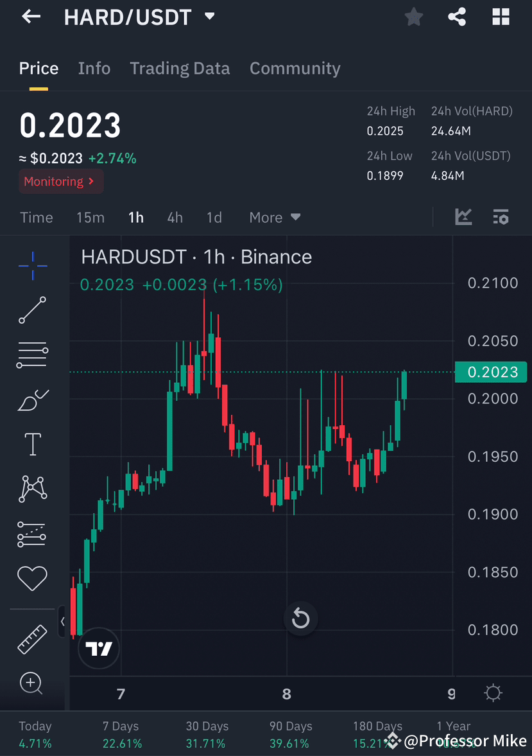Collapse the drawing toolbar with the chevron

click(62, 621)
